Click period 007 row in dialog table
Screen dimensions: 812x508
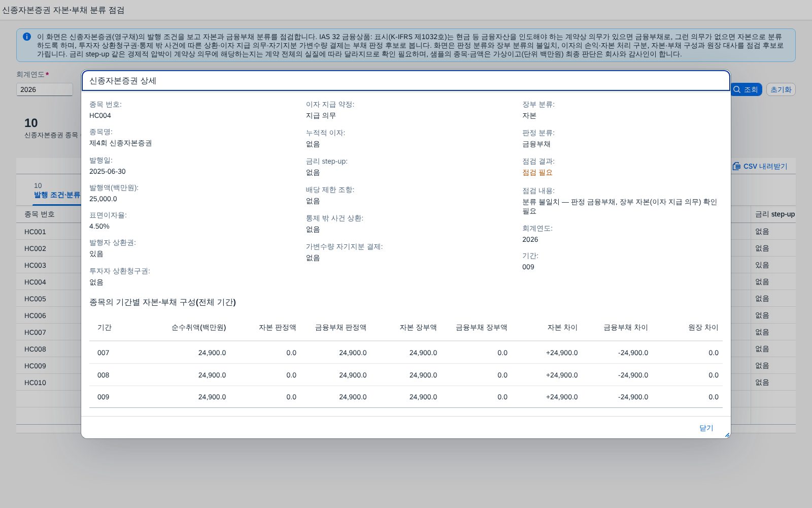[x=406, y=353]
